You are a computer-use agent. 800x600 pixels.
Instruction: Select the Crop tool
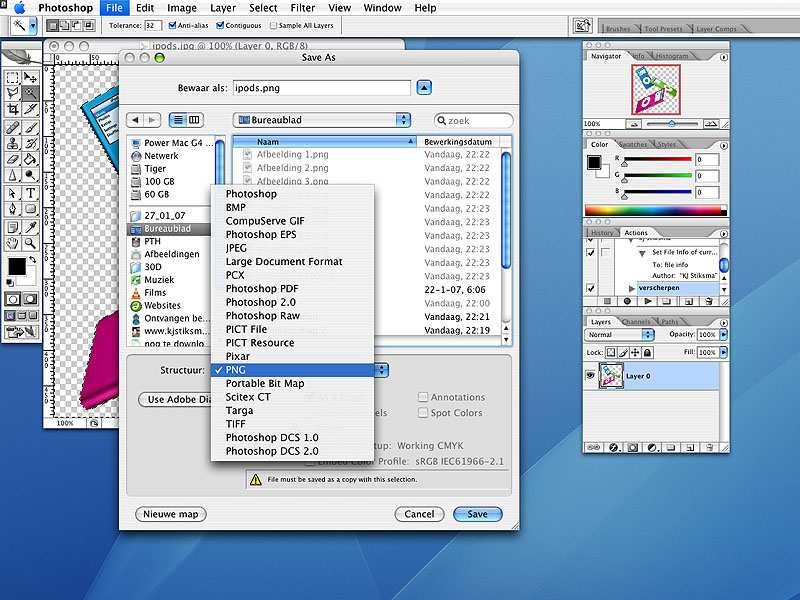click(13, 109)
